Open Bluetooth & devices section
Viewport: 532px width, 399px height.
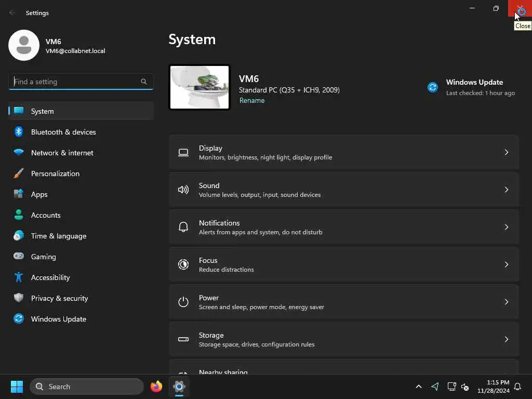tap(81, 131)
